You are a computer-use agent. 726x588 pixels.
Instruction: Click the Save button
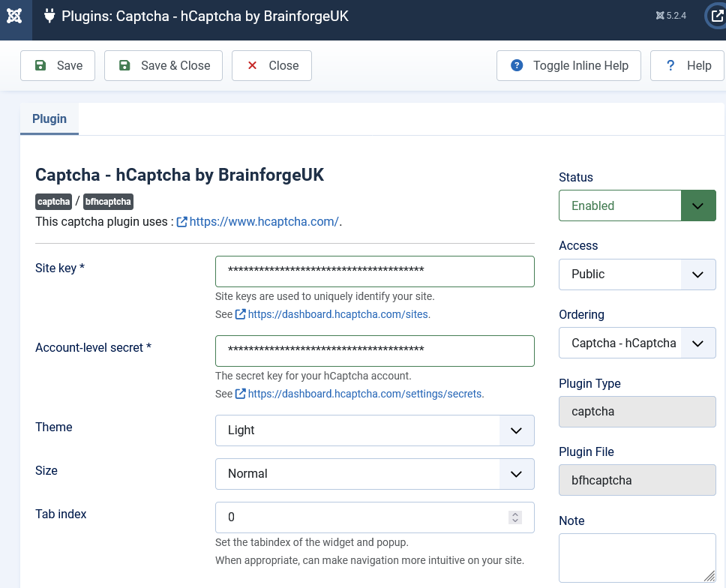(x=58, y=65)
